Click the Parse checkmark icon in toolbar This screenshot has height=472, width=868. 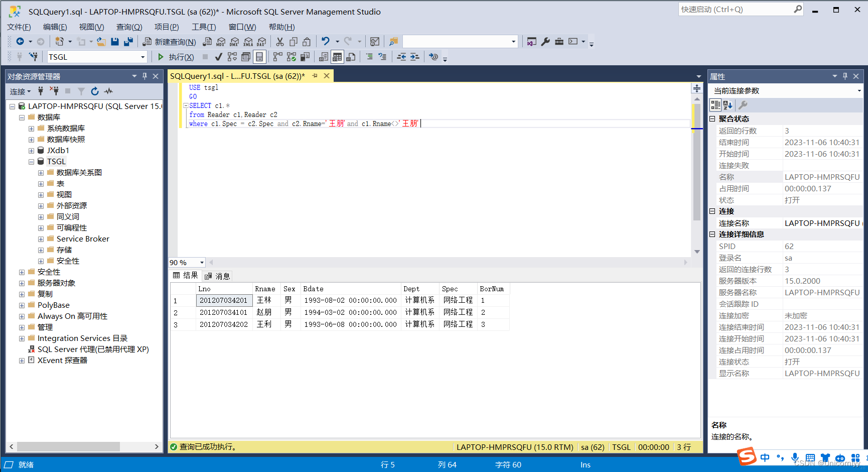tap(218, 57)
